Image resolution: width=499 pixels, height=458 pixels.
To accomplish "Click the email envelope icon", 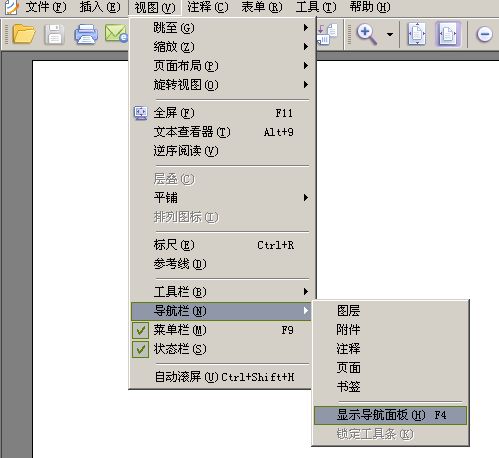I will tap(116, 33).
